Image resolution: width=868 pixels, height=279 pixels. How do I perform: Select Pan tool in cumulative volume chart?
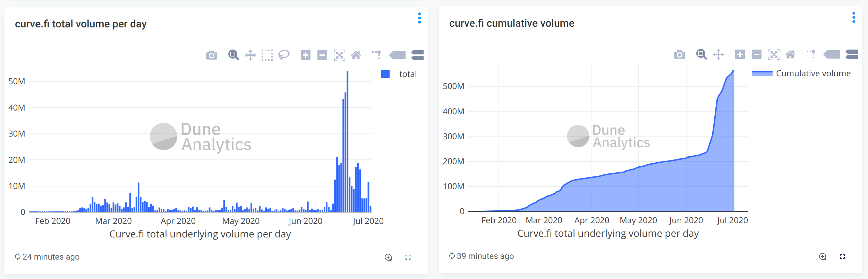point(718,54)
